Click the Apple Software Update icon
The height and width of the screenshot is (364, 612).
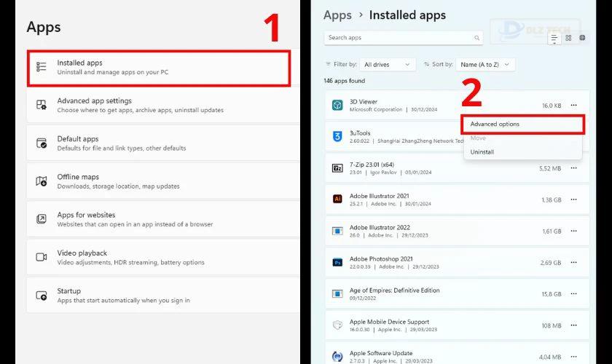point(337,357)
